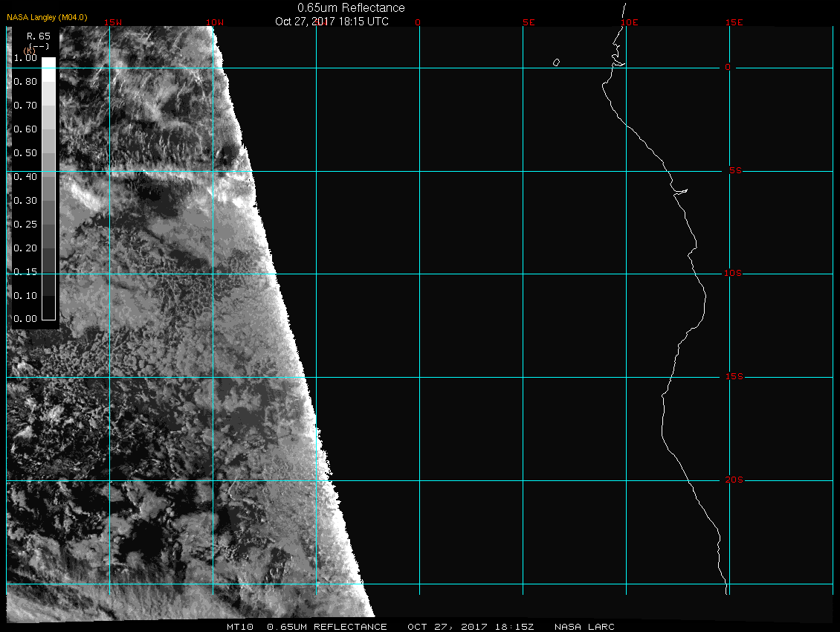Click the NASA LARC footer credit

pos(584,627)
